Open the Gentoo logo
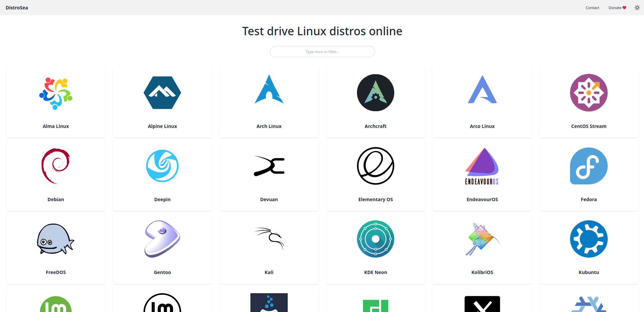 162,239
